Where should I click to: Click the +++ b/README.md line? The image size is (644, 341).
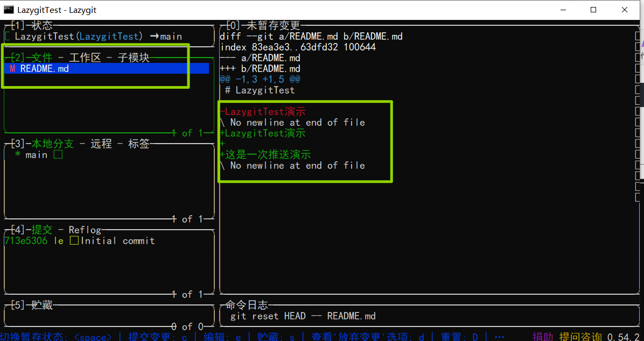click(260, 68)
